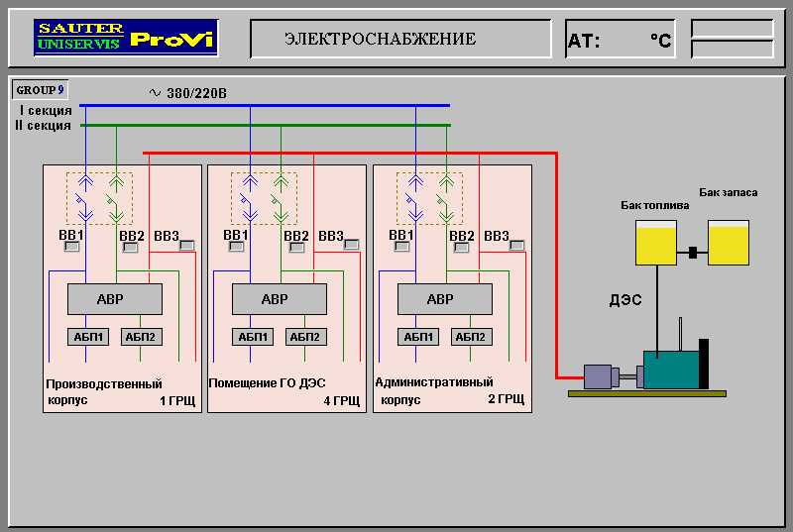The image size is (793, 532).
Task: Click green breaker symbol in 2 ГРЩ
Action: pos(446,198)
